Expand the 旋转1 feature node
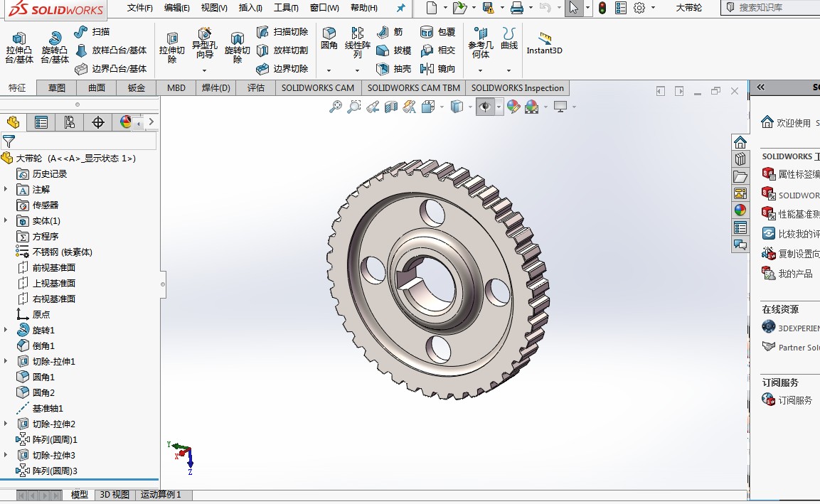The width and height of the screenshot is (820, 504). coord(6,330)
